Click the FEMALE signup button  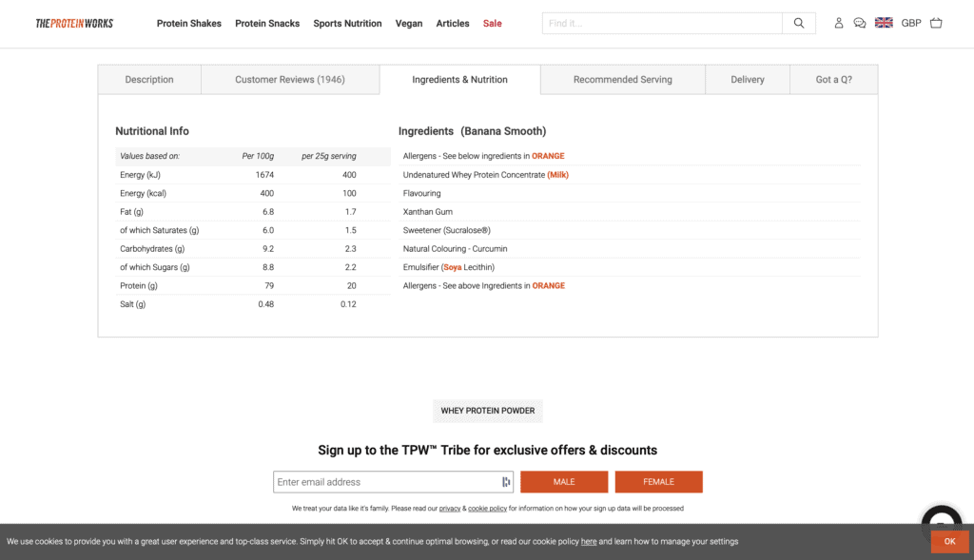[658, 482]
